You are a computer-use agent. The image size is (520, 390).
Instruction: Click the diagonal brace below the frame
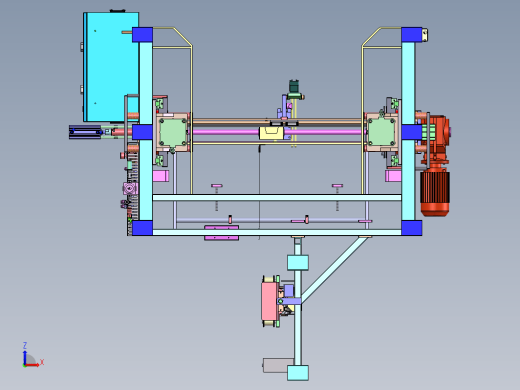[334, 269]
